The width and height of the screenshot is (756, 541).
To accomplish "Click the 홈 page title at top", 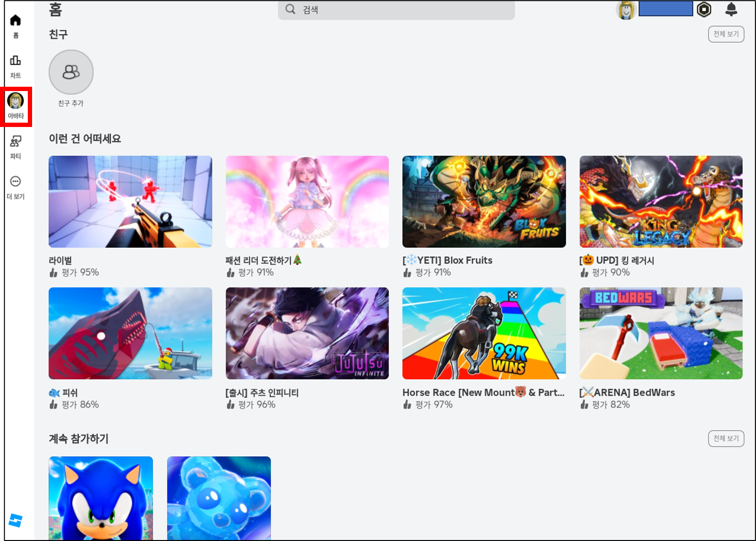I will tap(56, 10).
